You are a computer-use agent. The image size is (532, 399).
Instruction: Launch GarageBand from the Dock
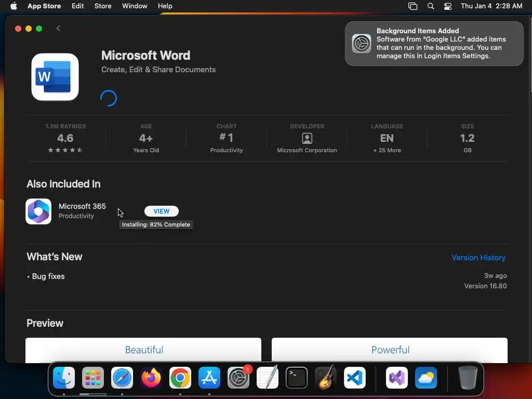pyautogui.click(x=326, y=378)
